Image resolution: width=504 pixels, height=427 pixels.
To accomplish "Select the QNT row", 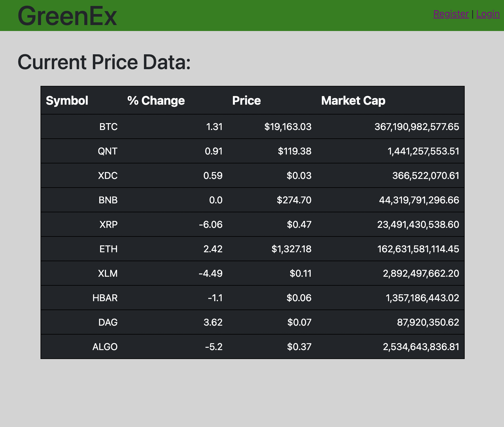I will (x=253, y=151).
